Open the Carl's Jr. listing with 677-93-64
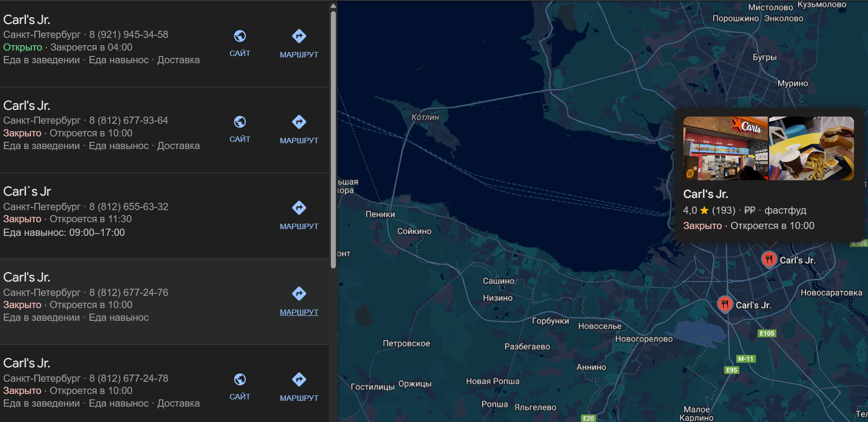This screenshot has height=422, width=868. coord(164,130)
